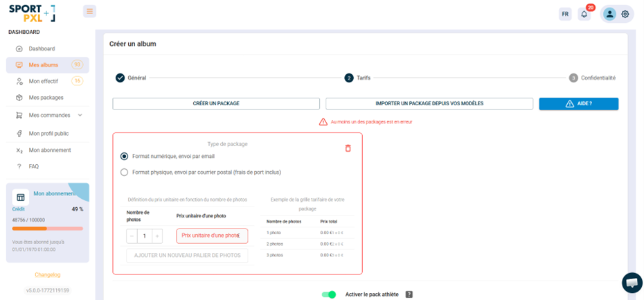This screenshot has width=644, height=300.
Task: Click the user profile avatar icon
Action: 609,14
